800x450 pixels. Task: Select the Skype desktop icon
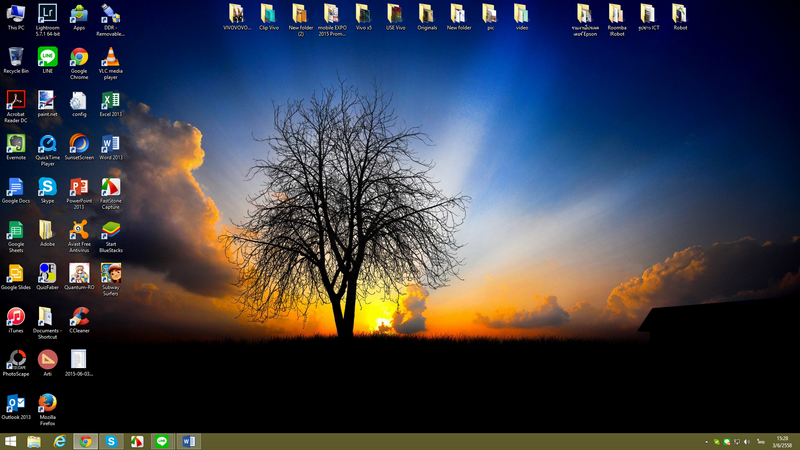coord(47,190)
